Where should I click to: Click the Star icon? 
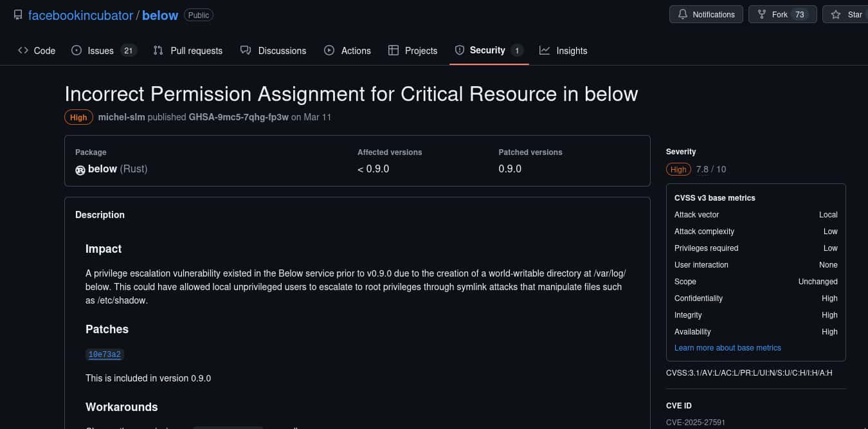pyautogui.click(x=836, y=14)
